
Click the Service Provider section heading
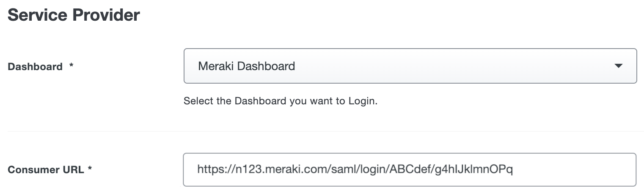point(74,15)
